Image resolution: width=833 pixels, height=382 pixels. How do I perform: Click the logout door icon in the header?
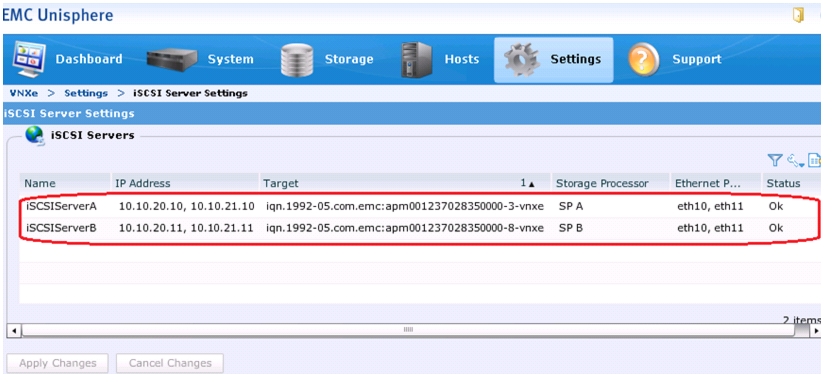click(x=798, y=15)
